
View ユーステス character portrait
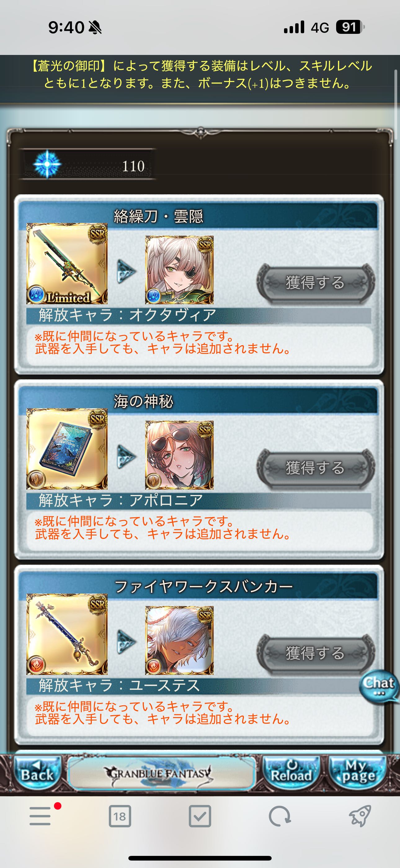(179, 640)
